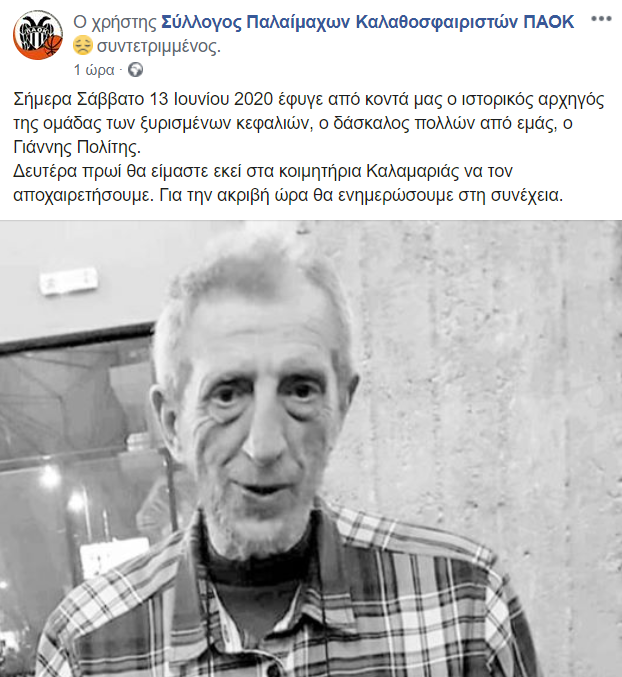Open the post options three-dots menu

coord(601,19)
